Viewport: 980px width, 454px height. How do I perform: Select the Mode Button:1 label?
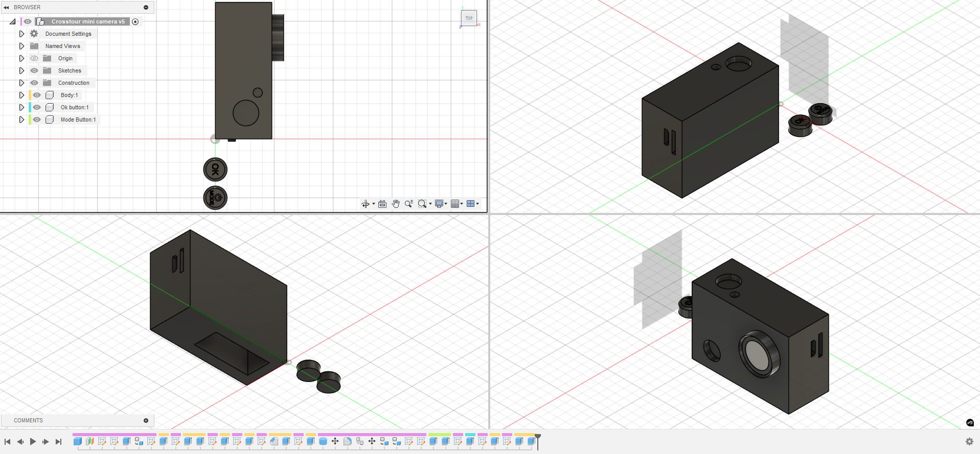click(78, 120)
